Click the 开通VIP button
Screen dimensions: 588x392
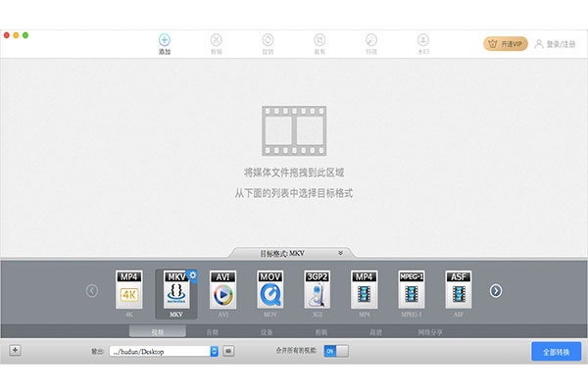click(x=506, y=43)
